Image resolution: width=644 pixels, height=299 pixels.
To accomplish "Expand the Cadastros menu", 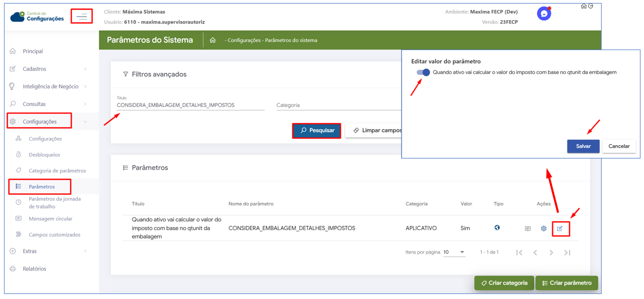I will point(49,69).
